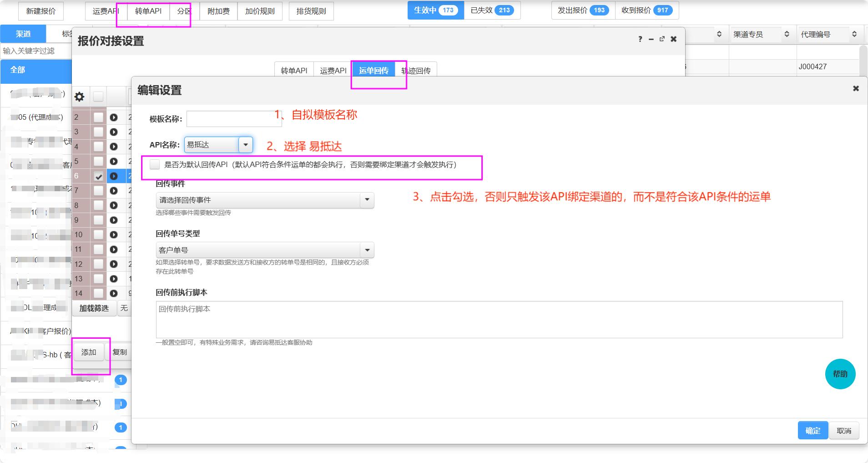Click the 附加费 toolbar button
This screenshot has width=868, height=463.
[x=218, y=11]
